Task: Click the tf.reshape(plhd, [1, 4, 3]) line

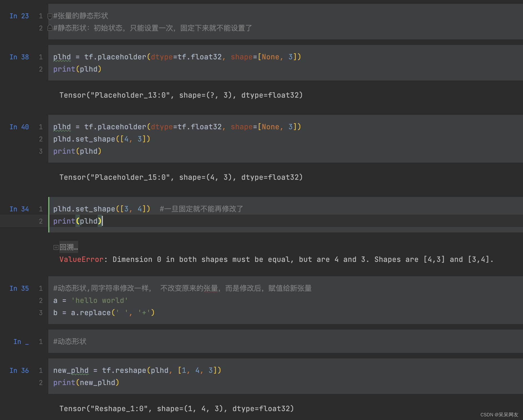Action: click(137, 370)
